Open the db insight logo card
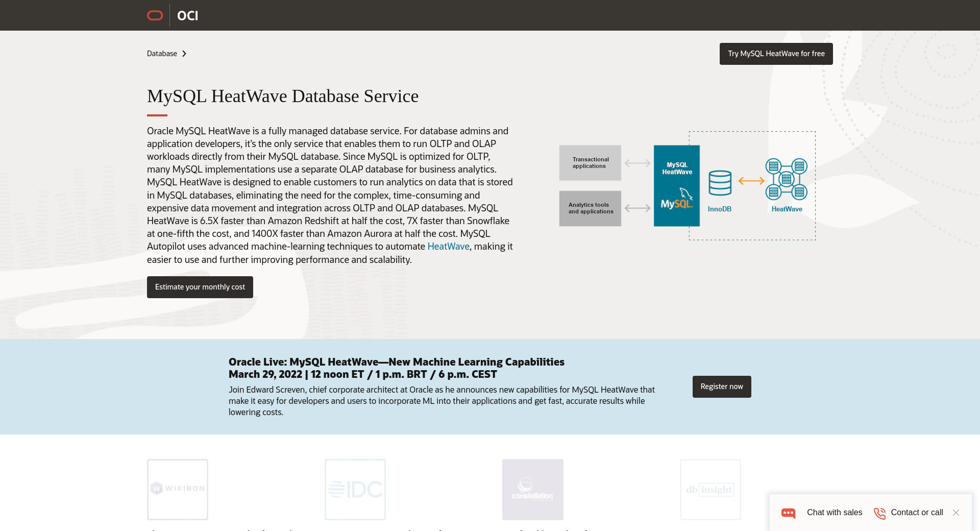980x531 pixels. (x=710, y=490)
